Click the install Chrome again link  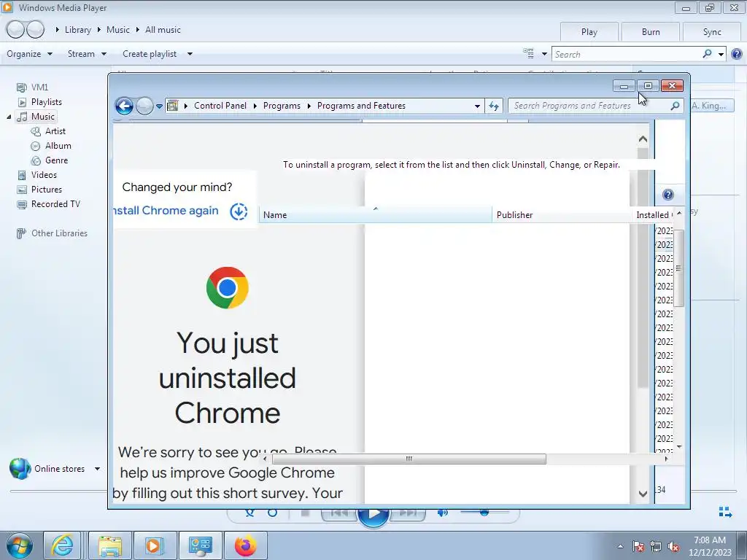tap(166, 211)
